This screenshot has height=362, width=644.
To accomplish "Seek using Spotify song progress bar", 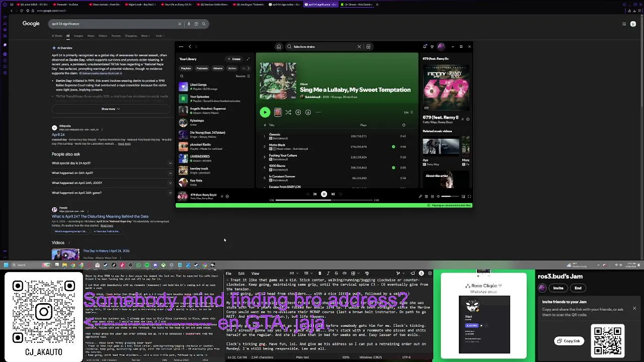I will [x=325, y=200].
